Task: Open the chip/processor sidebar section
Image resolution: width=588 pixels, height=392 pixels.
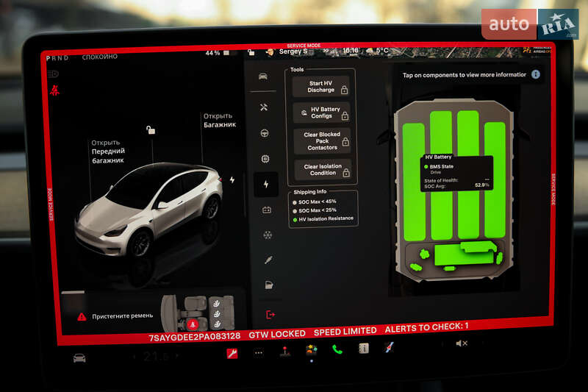Action: click(x=265, y=159)
